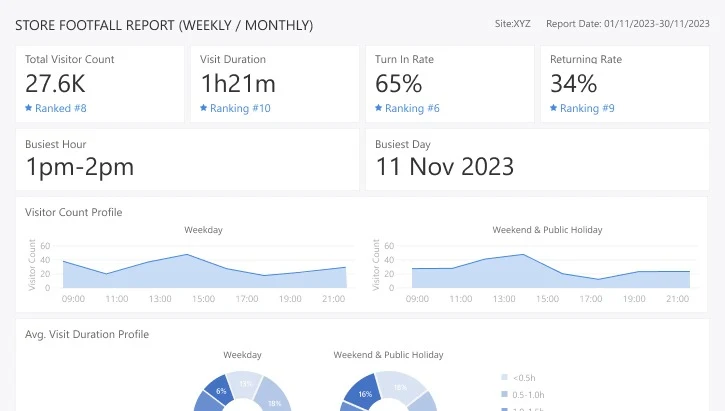Click the 34% returning rate value
The height and width of the screenshot is (411, 725).
[x=573, y=84]
